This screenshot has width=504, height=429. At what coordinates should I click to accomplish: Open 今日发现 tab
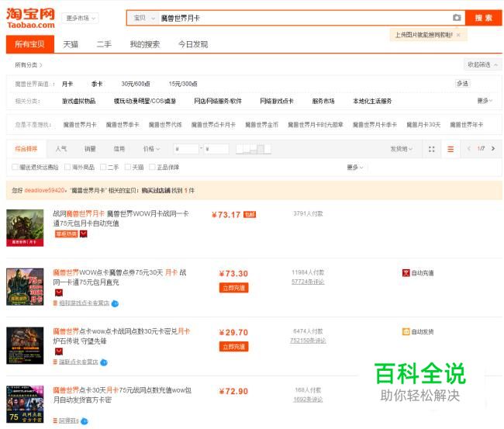click(x=193, y=44)
